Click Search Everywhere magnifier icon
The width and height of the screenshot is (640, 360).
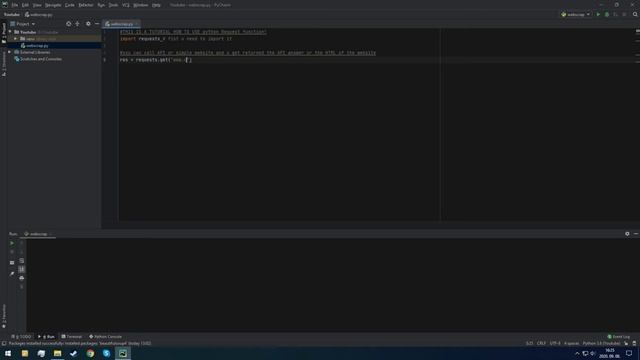tap(635, 15)
